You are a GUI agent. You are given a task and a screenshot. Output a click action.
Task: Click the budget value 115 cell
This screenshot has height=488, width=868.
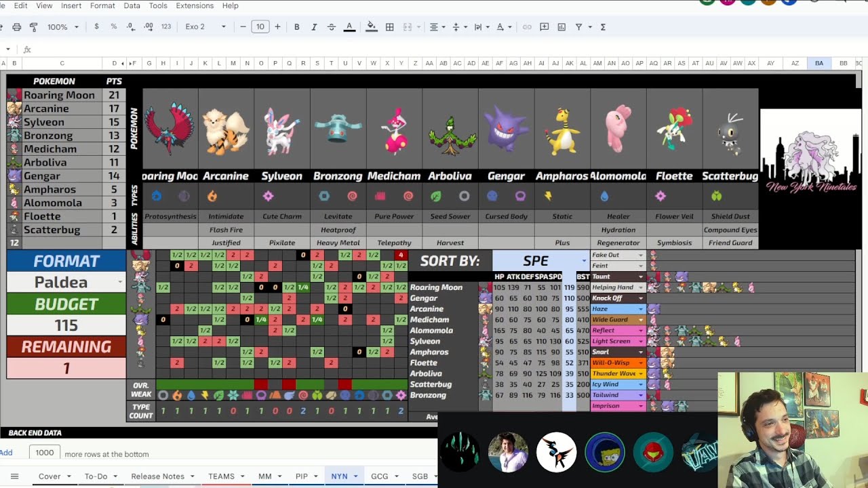[x=66, y=325]
